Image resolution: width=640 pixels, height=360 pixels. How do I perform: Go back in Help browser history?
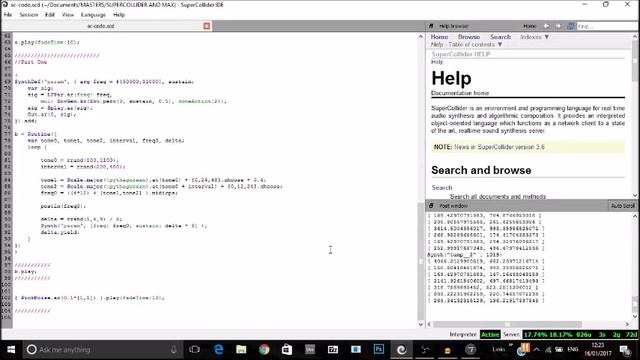546,26
